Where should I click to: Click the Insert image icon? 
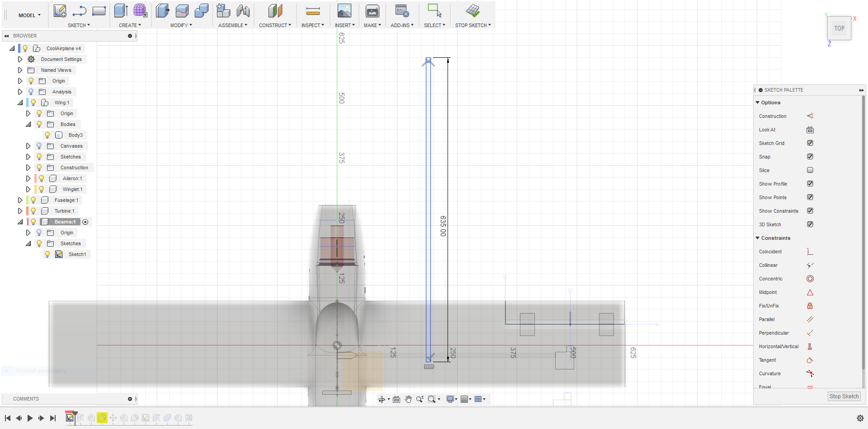tap(344, 11)
